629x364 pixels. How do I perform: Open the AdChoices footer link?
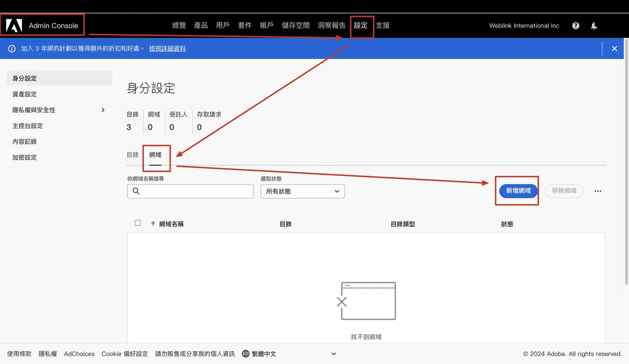[79, 354]
